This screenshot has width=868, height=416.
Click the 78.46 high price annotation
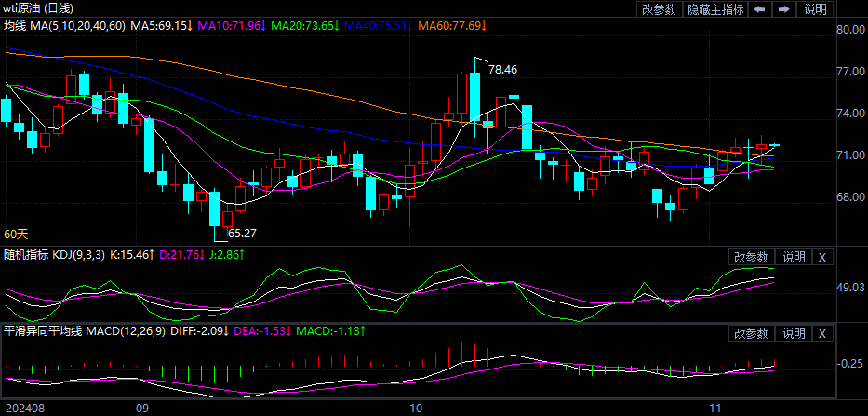click(x=502, y=70)
